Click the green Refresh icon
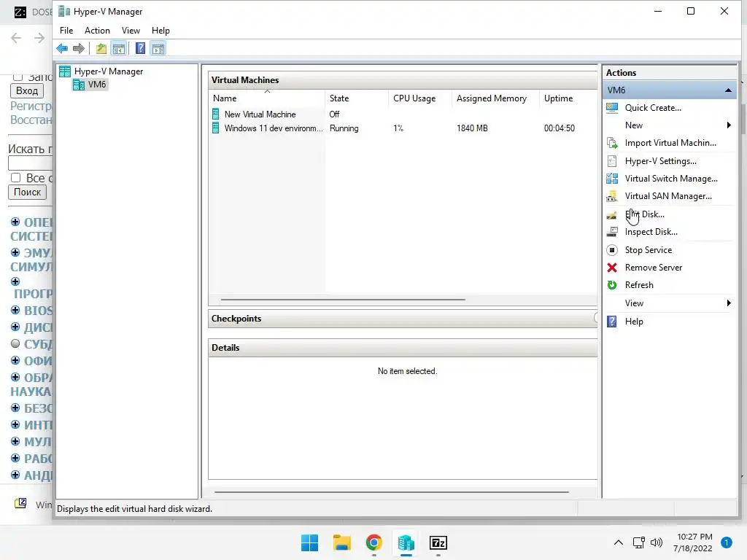The width and height of the screenshot is (747, 560). 612,285
